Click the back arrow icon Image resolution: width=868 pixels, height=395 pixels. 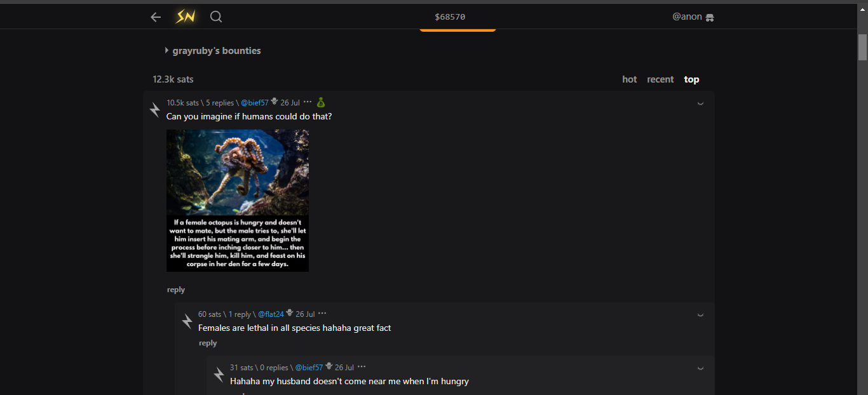click(156, 17)
